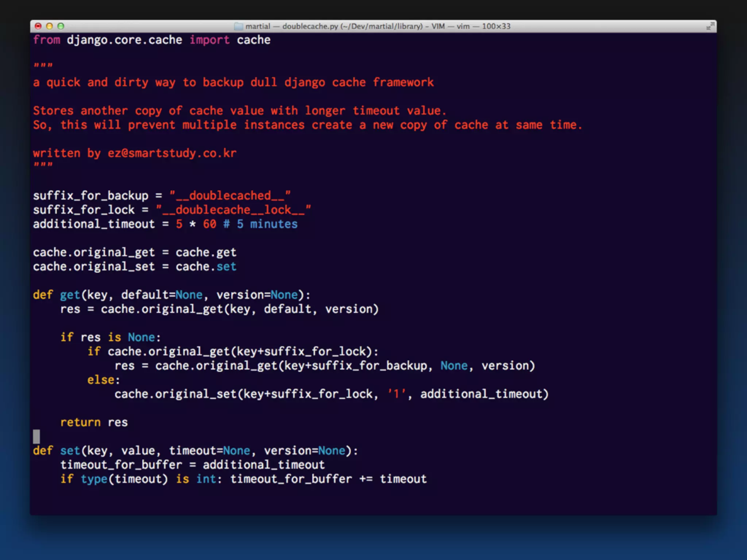This screenshot has width=747, height=560.
Task: Click the yellow minimize window button
Action: click(50, 26)
